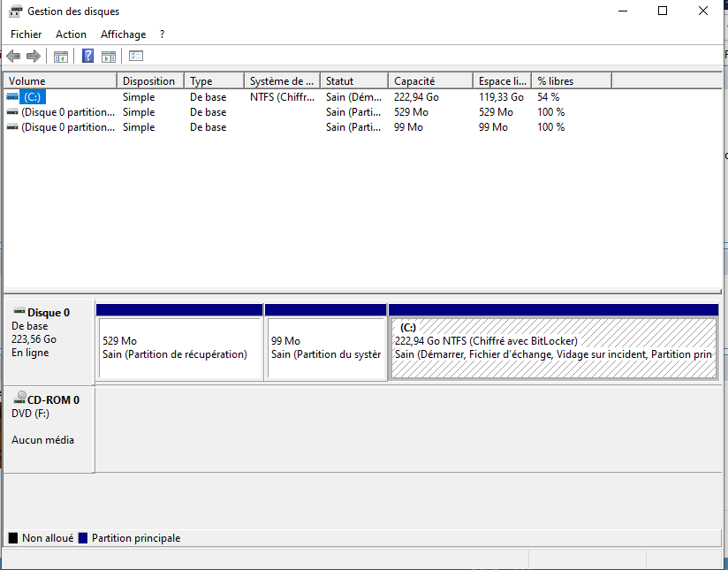Click the En ligne status text

click(30, 353)
